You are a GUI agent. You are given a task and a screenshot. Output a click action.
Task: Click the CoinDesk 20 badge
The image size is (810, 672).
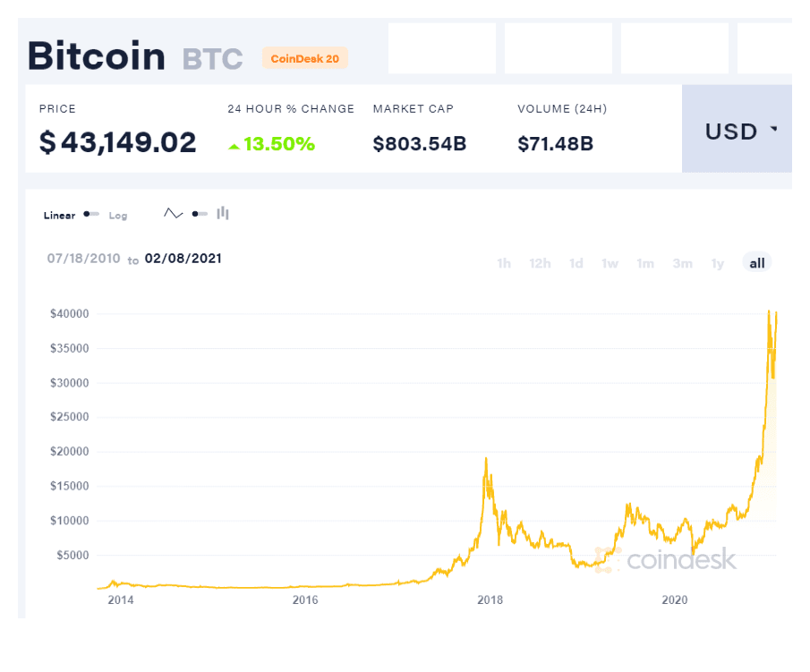tap(305, 58)
